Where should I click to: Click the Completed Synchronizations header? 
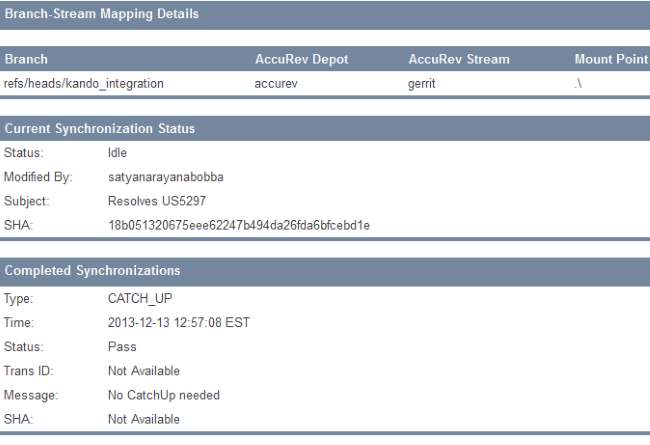[x=93, y=270]
